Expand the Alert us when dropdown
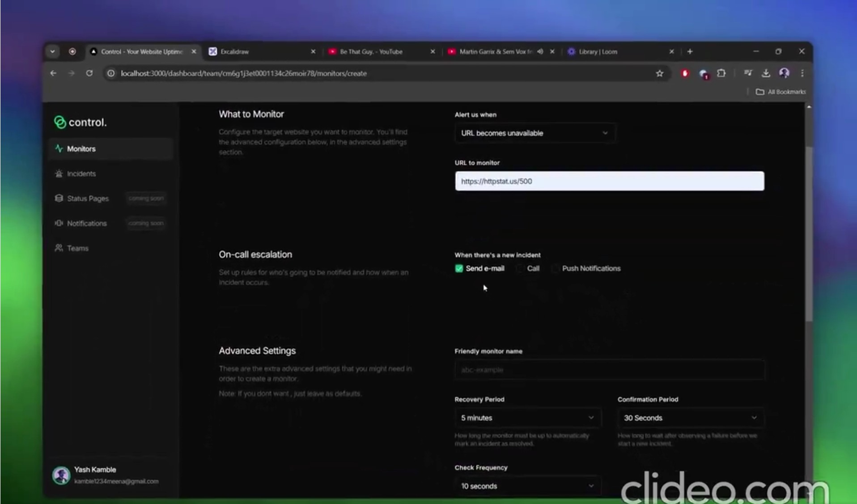Viewport: 857px width, 504px height. point(535,133)
